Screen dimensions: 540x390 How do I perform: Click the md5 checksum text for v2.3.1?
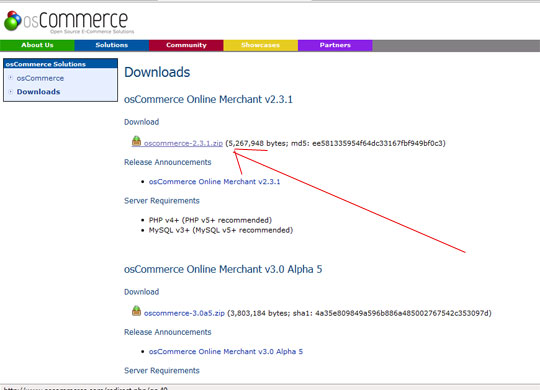point(367,143)
